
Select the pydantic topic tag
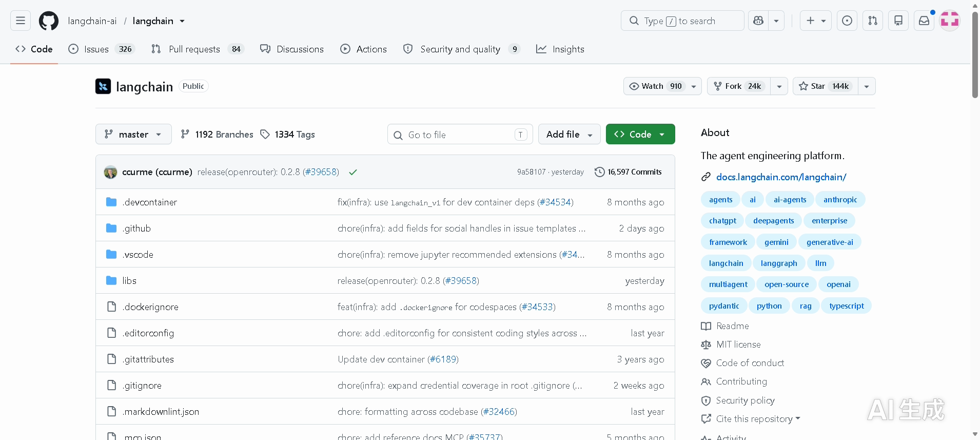[724, 306]
